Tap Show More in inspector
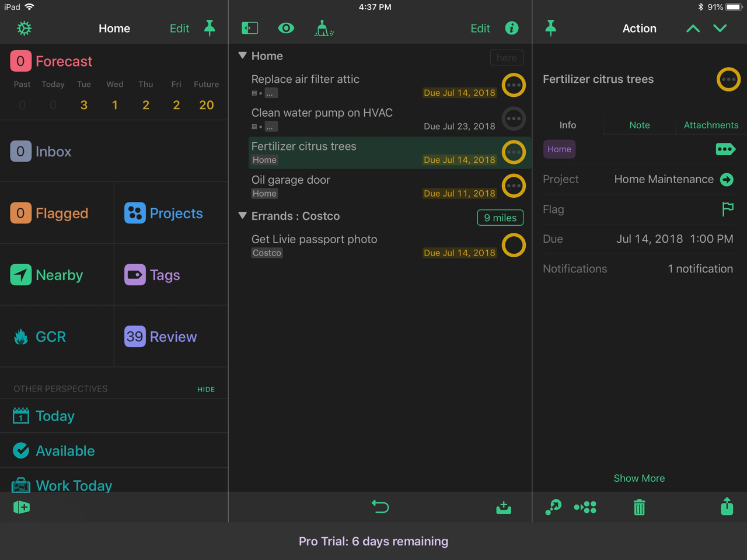Image resolution: width=747 pixels, height=560 pixels. tap(639, 478)
